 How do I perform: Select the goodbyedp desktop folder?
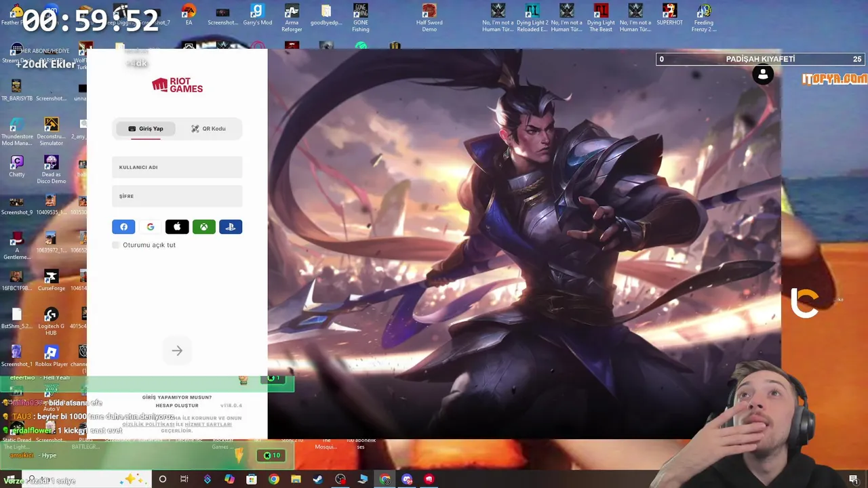tap(326, 16)
